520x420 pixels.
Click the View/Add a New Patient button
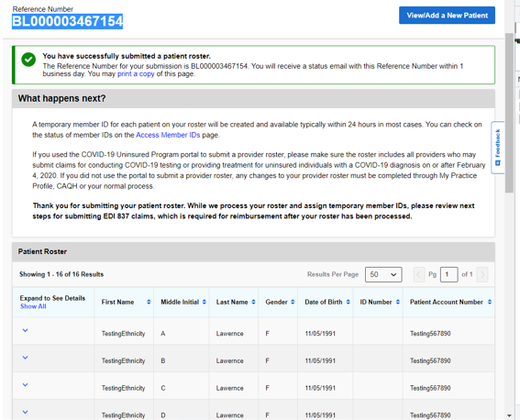pos(447,16)
